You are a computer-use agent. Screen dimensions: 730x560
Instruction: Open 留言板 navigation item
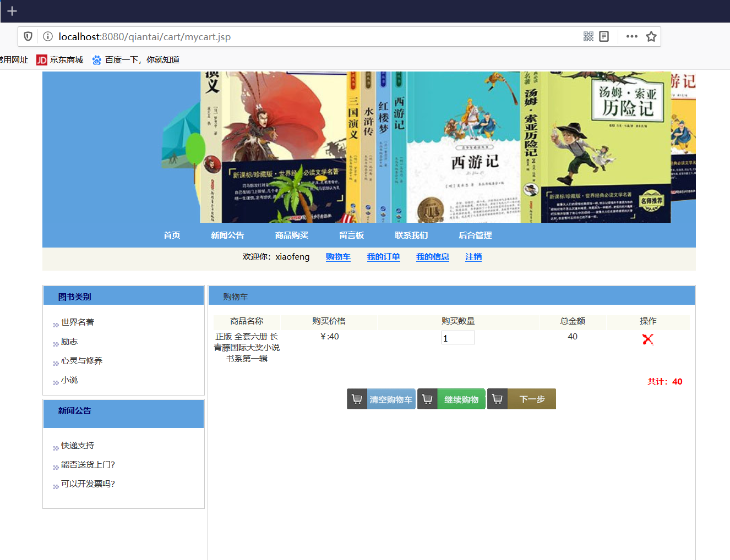click(x=352, y=235)
